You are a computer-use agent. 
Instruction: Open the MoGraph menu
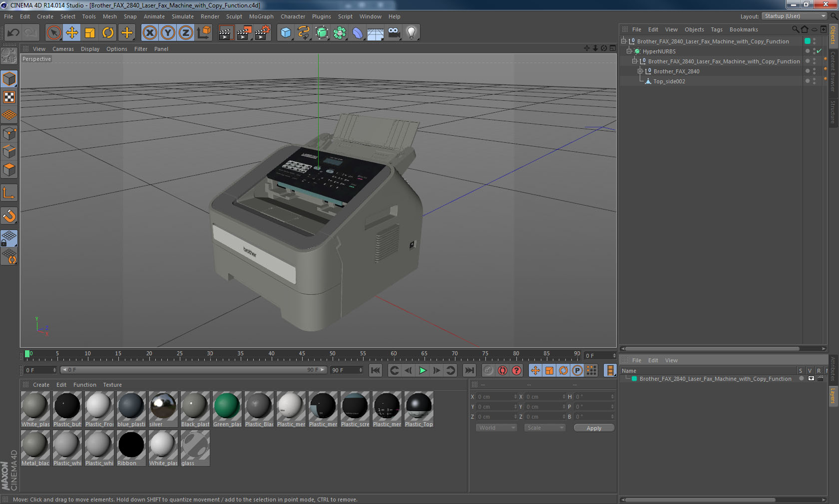[261, 16]
